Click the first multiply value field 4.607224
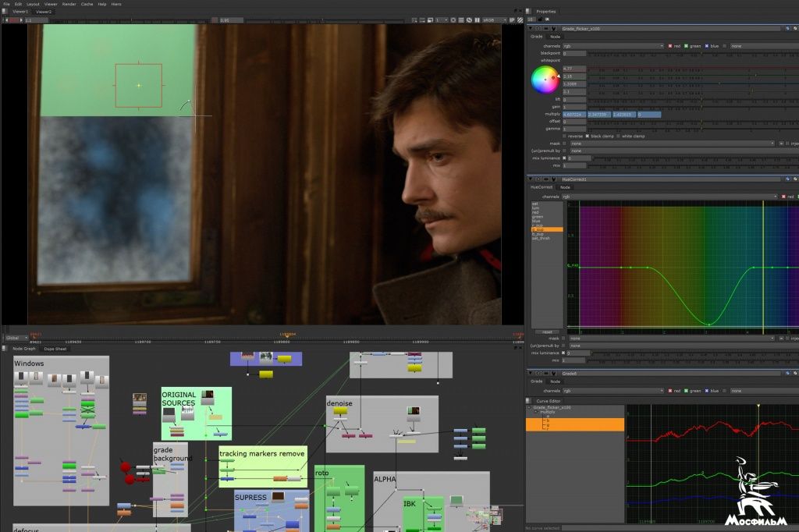The width and height of the screenshot is (799, 532). 574,115
